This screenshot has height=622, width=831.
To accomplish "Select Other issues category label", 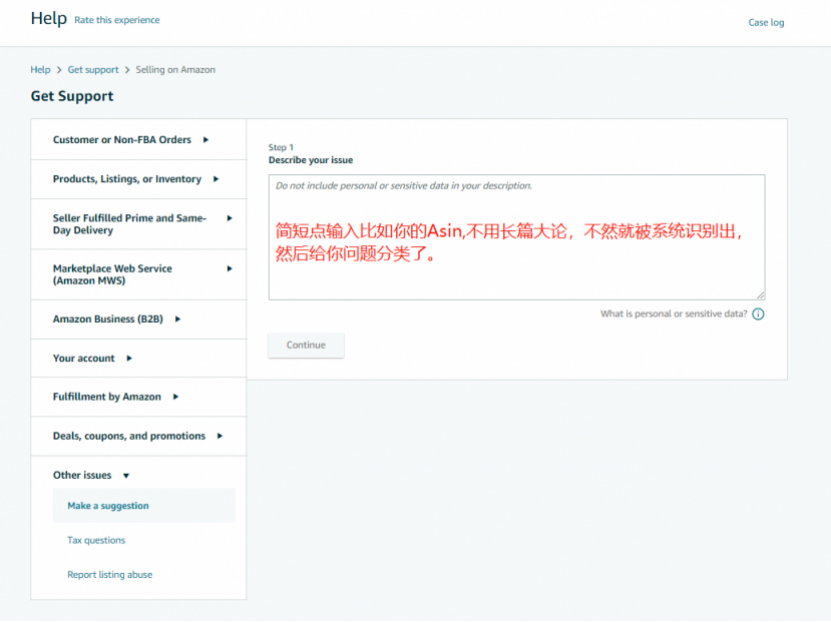I will [82, 475].
